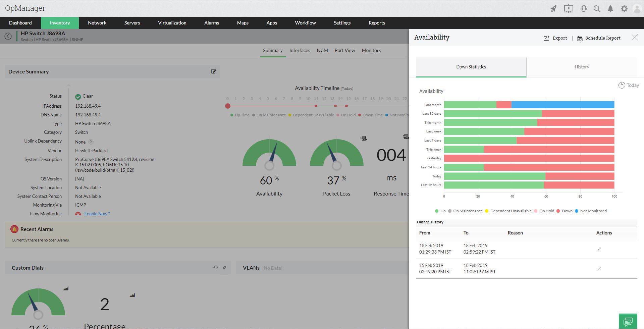Viewport: 644px width, 329px height.
Task: Open the Alarms menu in navigation bar
Action: tap(212, 23)
